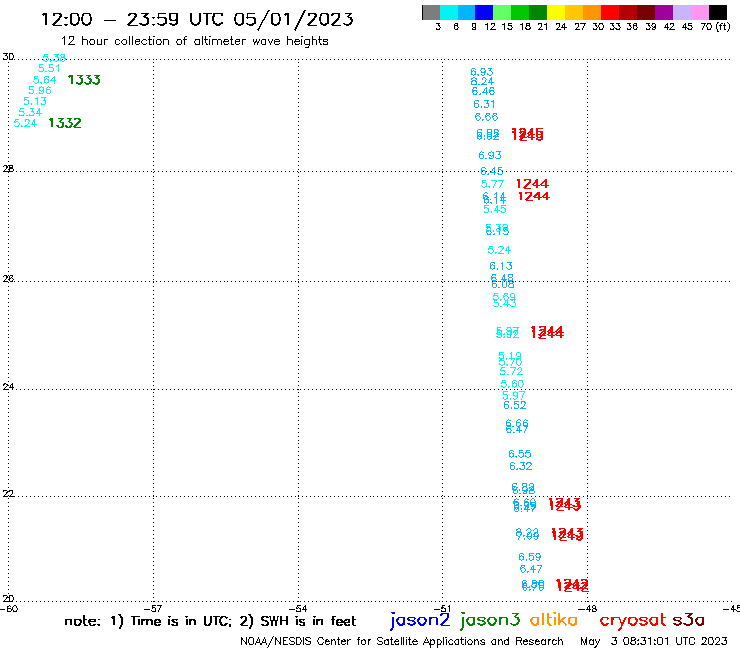Click the timestamp 'May 3 08:31:01 UTC 2023'
Image resolution: width=740 pixels, height=650 pixels.
[654, 641]
